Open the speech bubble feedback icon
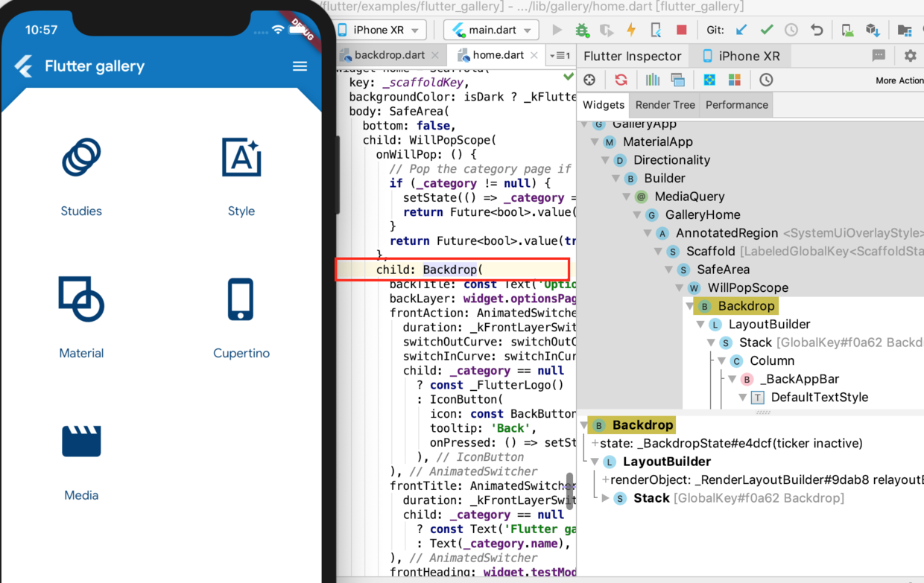Viewport: 924px width, 583px height. [879, 56]
